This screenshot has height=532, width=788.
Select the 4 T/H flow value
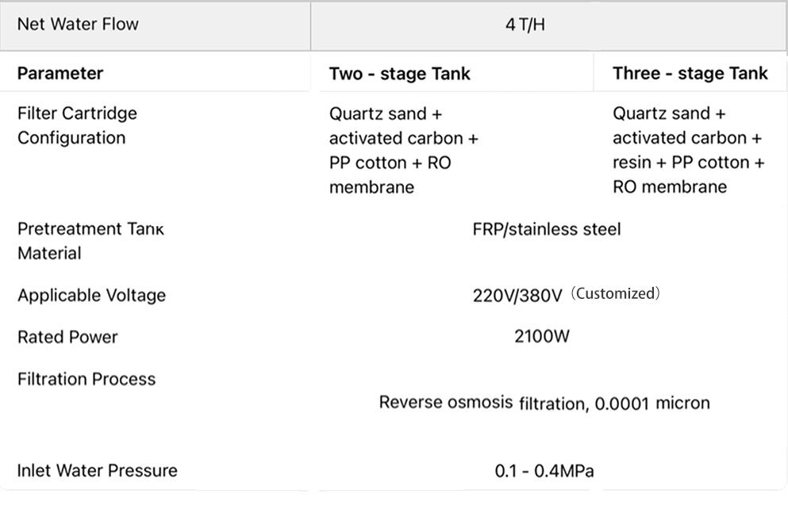coord(525,25)
